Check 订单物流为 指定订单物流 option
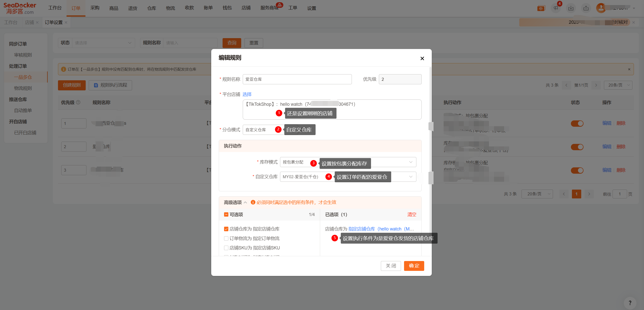Viewport: 644px width, 310px height. [x=226, y=238]
